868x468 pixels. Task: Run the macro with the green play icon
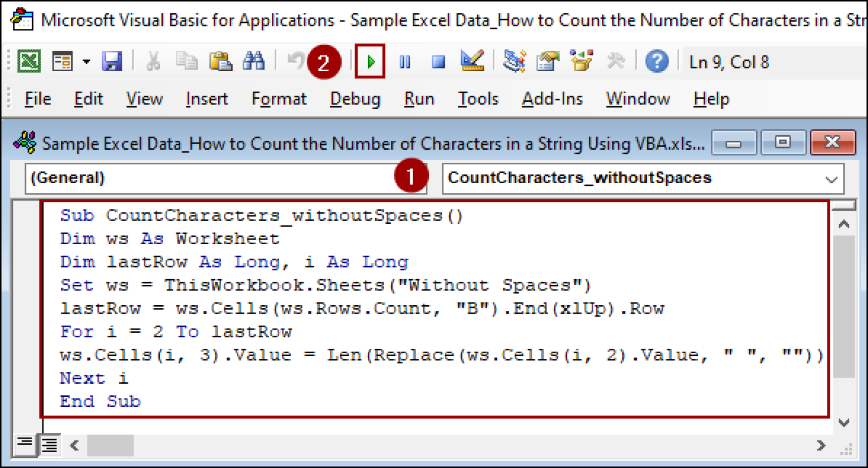[371, 61]
